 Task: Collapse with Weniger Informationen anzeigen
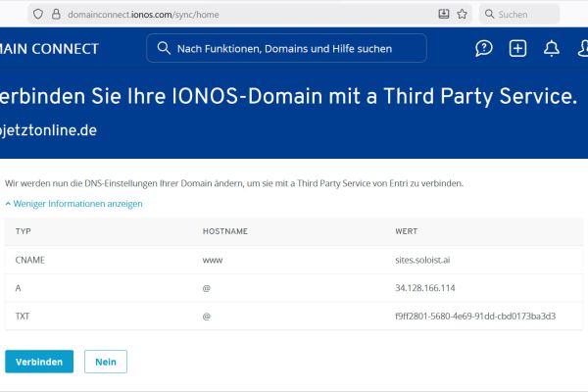[x=73, y=204]
